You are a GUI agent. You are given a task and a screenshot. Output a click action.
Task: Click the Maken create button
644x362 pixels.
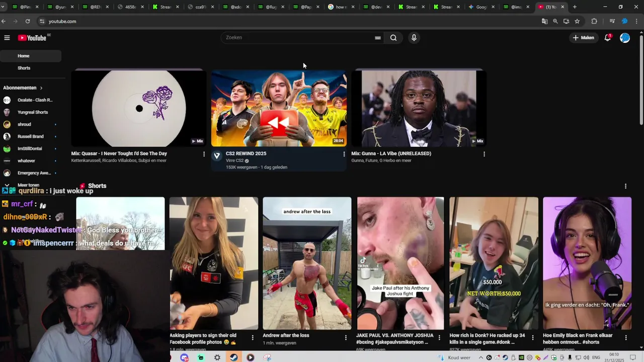point(583,38)
